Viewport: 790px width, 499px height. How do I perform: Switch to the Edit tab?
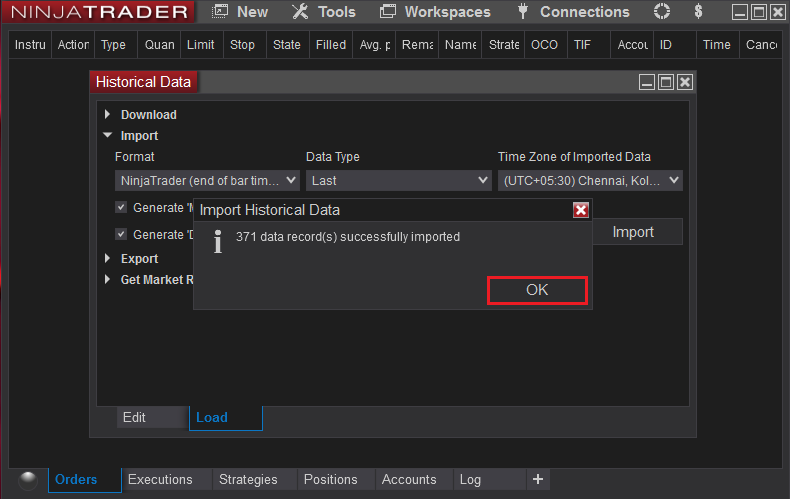coord(152,417)
